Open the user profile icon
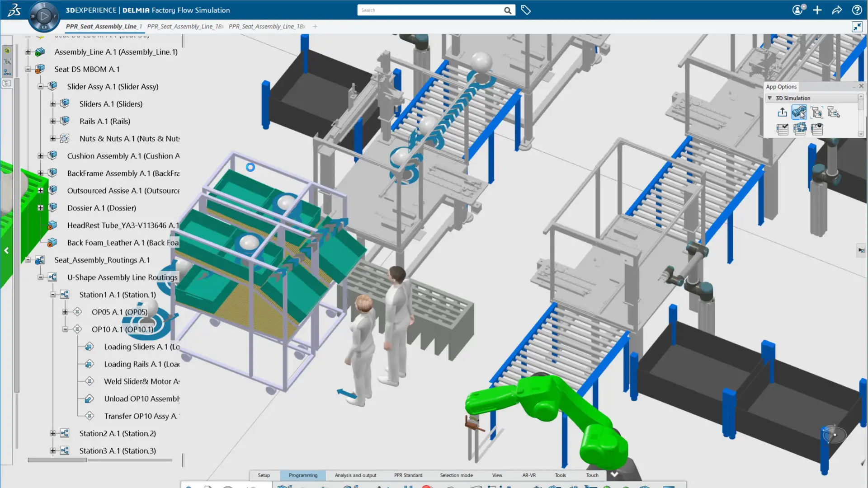Image resolution: width=868 pixels, height=488 pixels. point(798,10)
